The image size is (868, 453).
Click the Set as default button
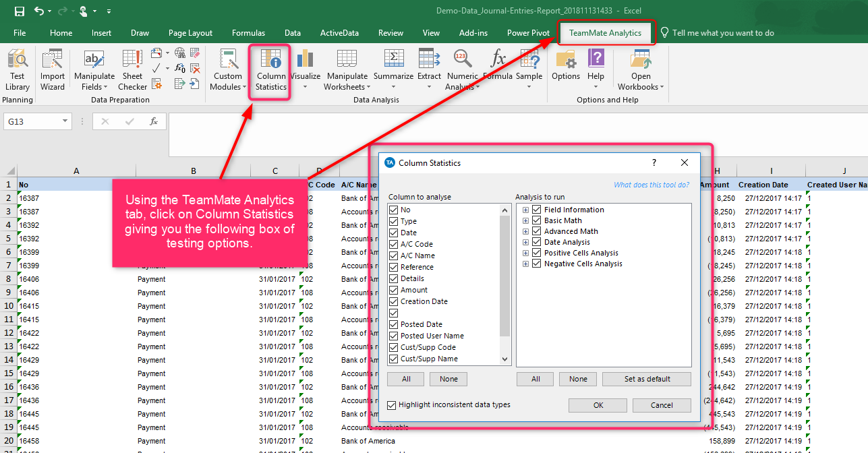point(647,379)
